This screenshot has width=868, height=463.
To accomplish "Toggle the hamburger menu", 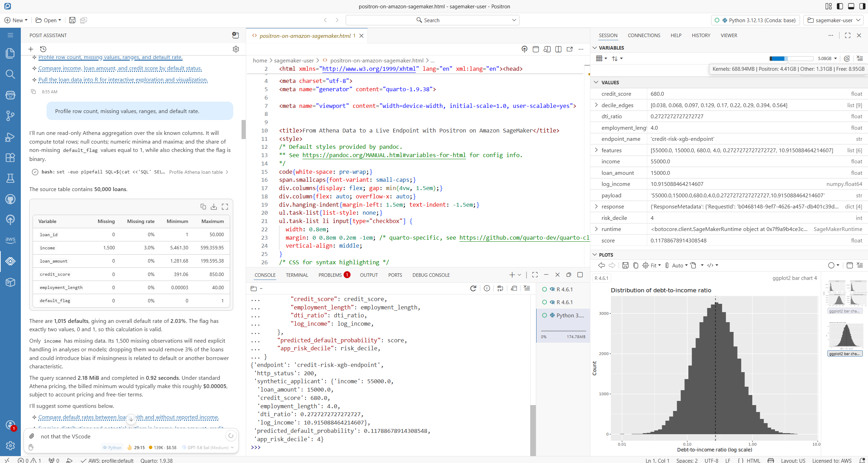I will point(10,35).
